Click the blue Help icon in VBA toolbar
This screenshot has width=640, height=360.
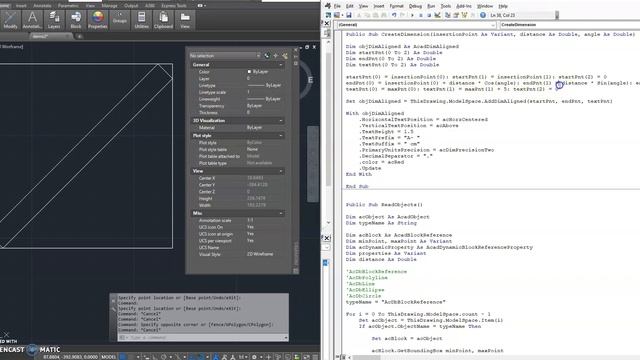click(x=483, y=15)
